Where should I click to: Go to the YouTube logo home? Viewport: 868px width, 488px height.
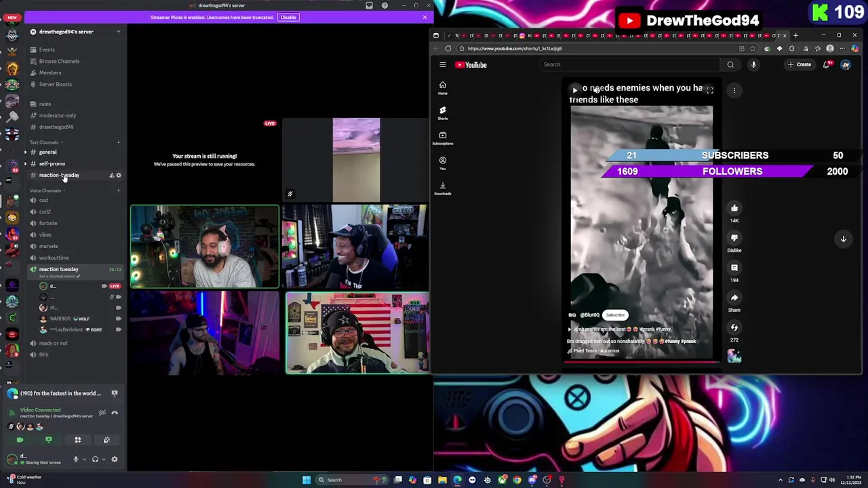point(471,65)
